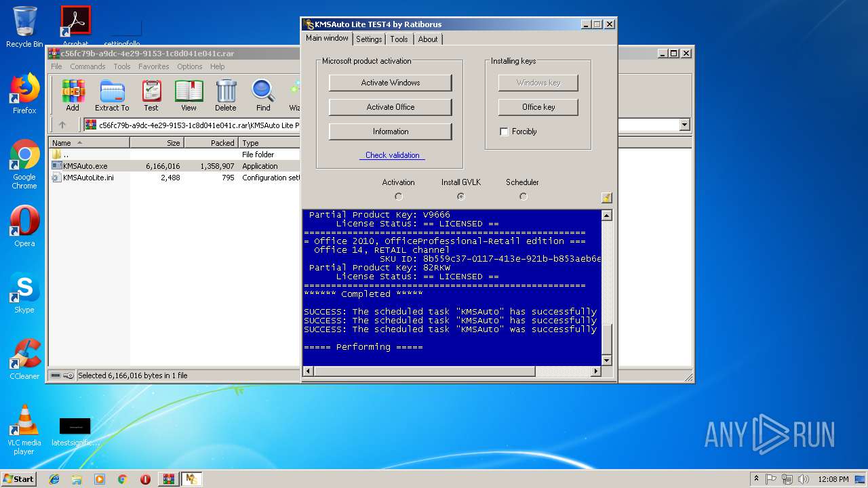This screenshot has height=488, width=868.
Task: Sort WinRAR list by Packed column
Action: [x=211, y=143]
